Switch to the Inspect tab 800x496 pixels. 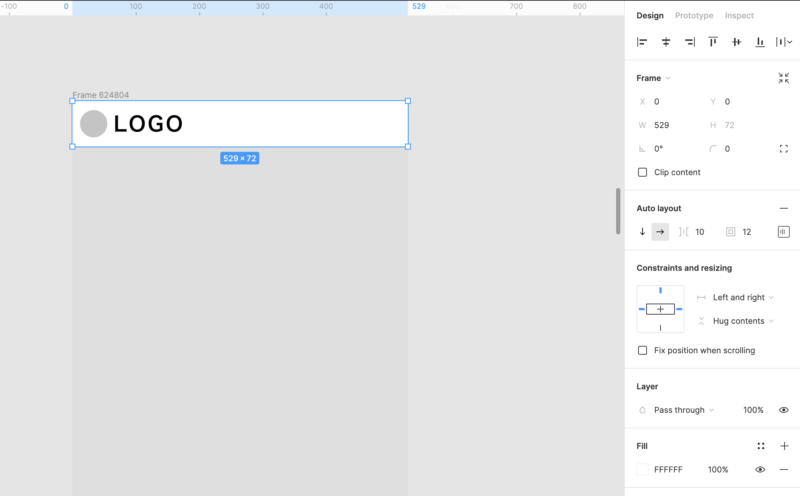(x=739, y=16)
